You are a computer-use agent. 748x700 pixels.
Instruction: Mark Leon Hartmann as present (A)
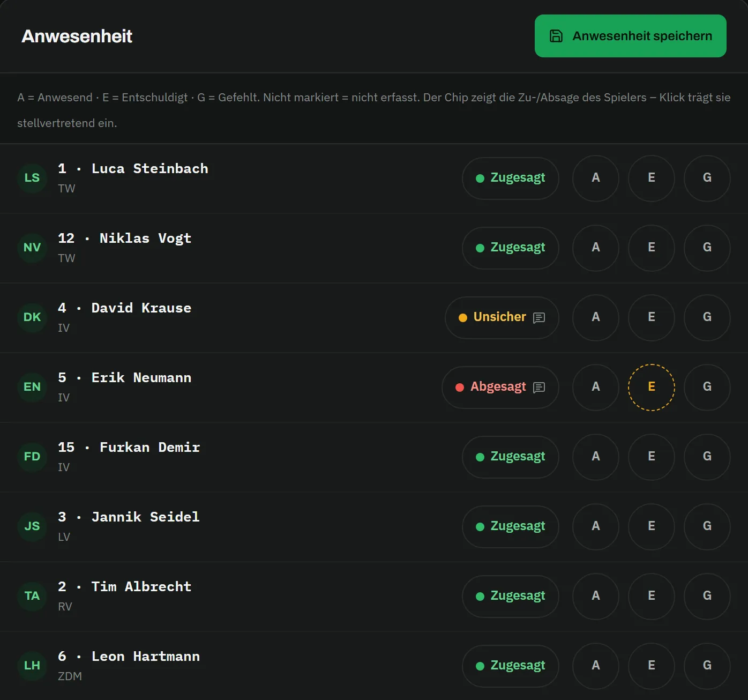[596, 666]
